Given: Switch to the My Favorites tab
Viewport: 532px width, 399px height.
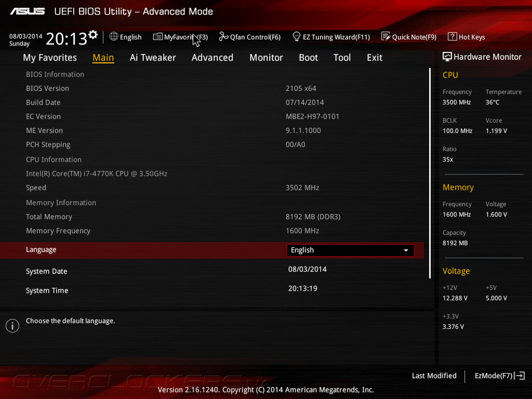Looking at the screenshot, I should click(50, 58).
